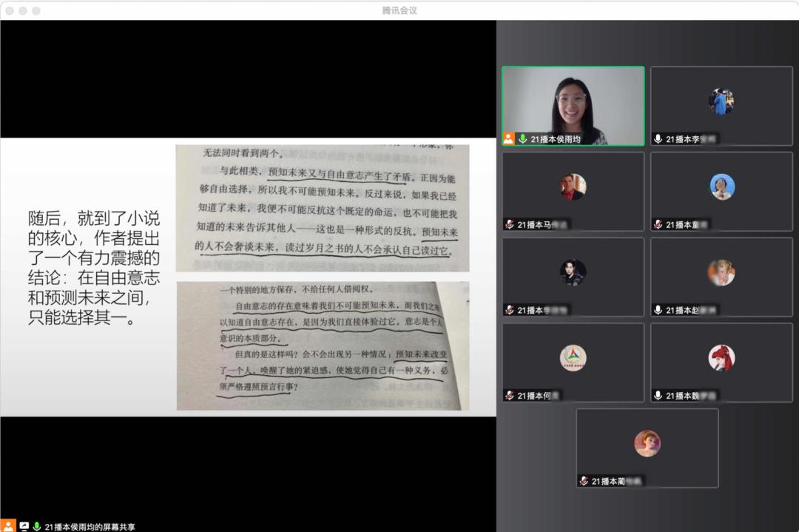This screenshot has height=532, width=799.
Task: Click the green macOS maximize window button
Action: click(x=36, y=10)
